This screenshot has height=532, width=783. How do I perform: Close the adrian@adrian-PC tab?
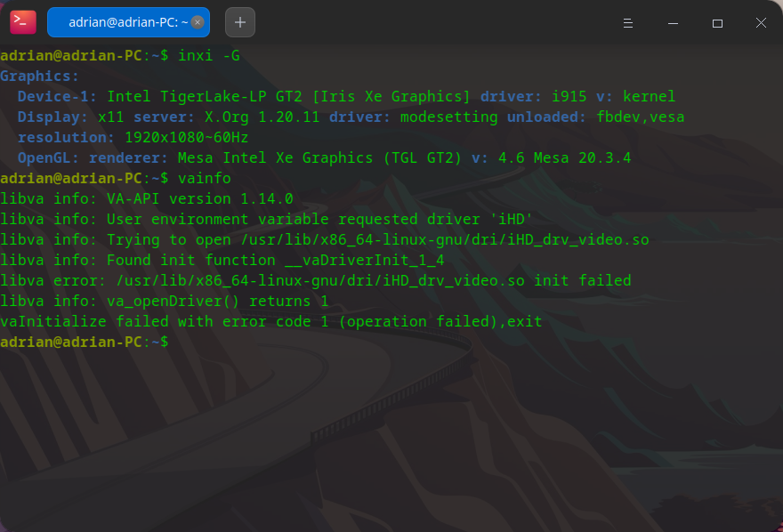(x=198, y=22)
